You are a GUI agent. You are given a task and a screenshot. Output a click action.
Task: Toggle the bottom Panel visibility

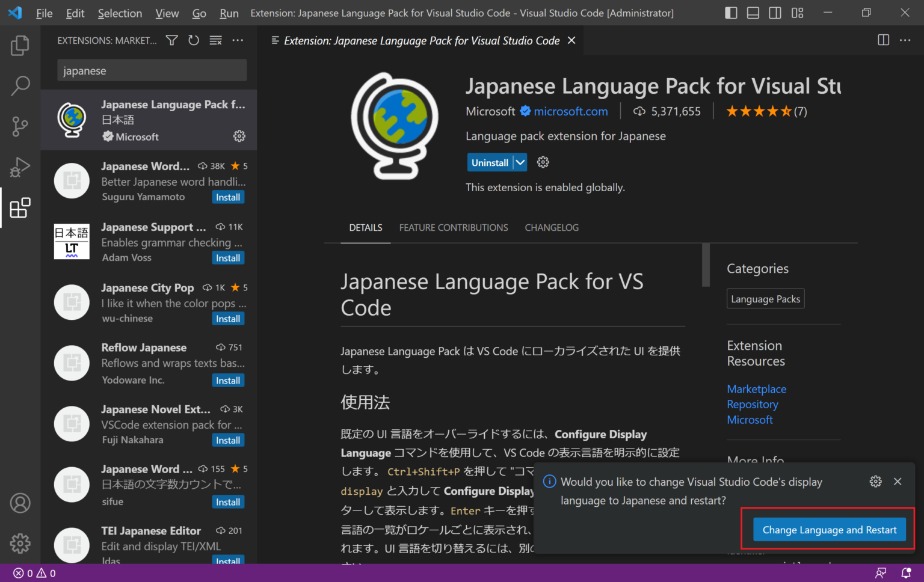pos(753,13)
